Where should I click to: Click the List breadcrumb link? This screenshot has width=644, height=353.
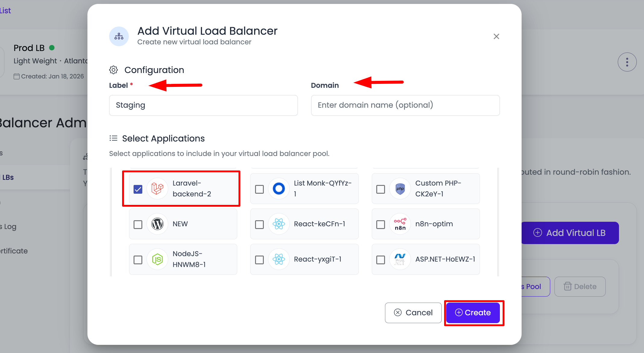(5, 11)
